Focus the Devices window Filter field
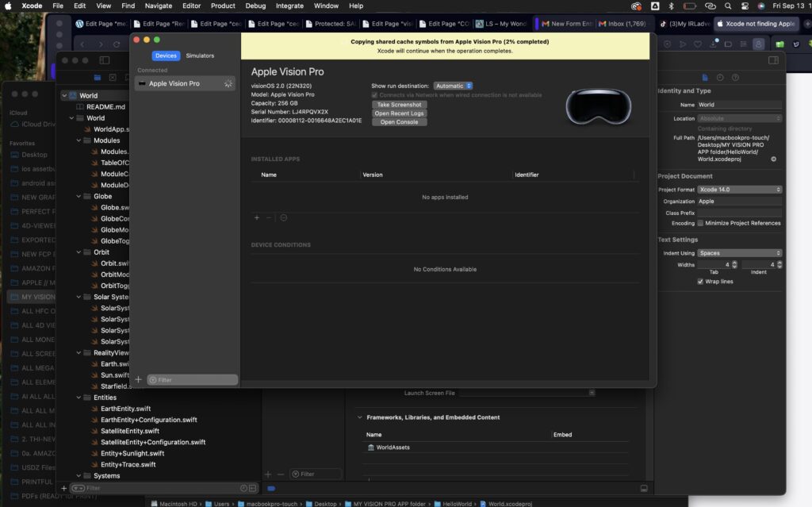This screenshot has height=507, width=812. (x=192, y=380)
